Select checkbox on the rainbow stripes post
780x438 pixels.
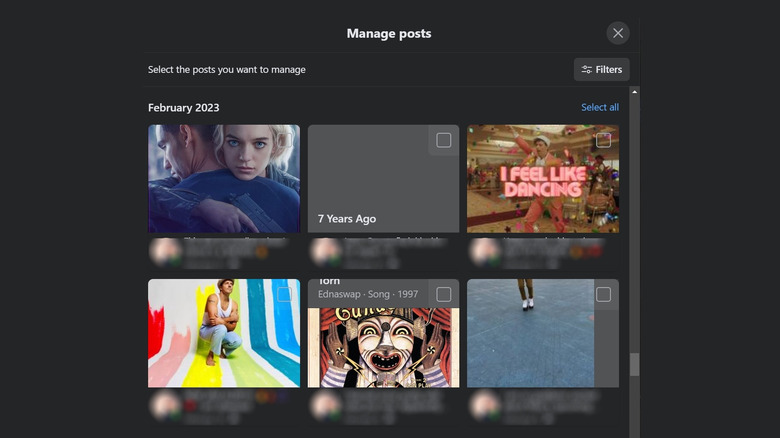click(x=285, y=294)
